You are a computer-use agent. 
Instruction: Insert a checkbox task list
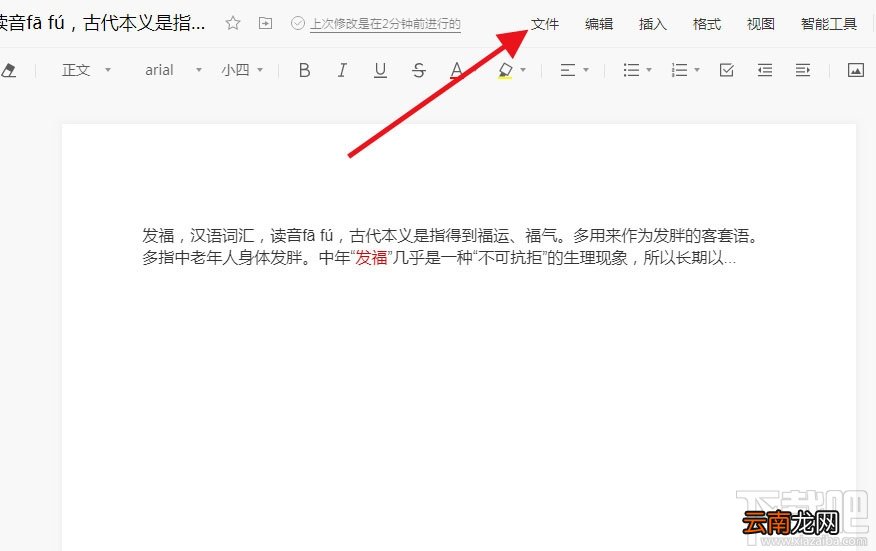point(727,70)
